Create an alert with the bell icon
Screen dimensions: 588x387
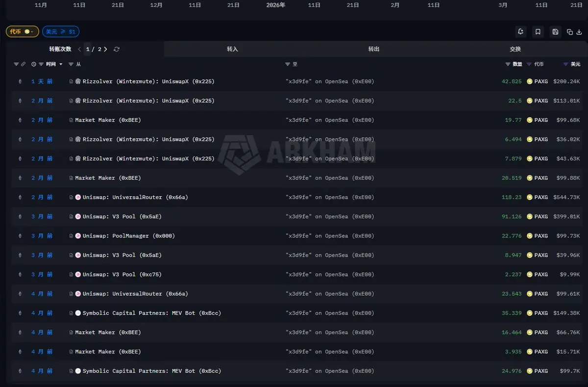point(521,32)
